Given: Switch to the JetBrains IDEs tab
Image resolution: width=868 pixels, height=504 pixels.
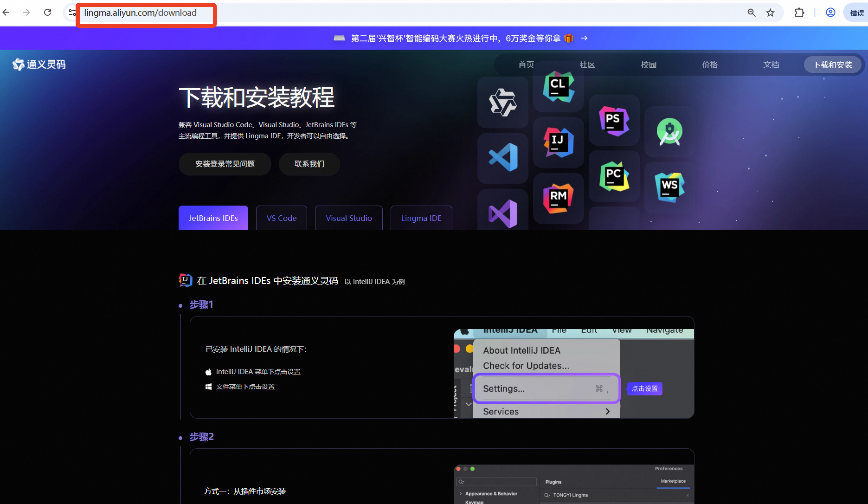Looking at the screenshot, I should [x=213, y=218].
